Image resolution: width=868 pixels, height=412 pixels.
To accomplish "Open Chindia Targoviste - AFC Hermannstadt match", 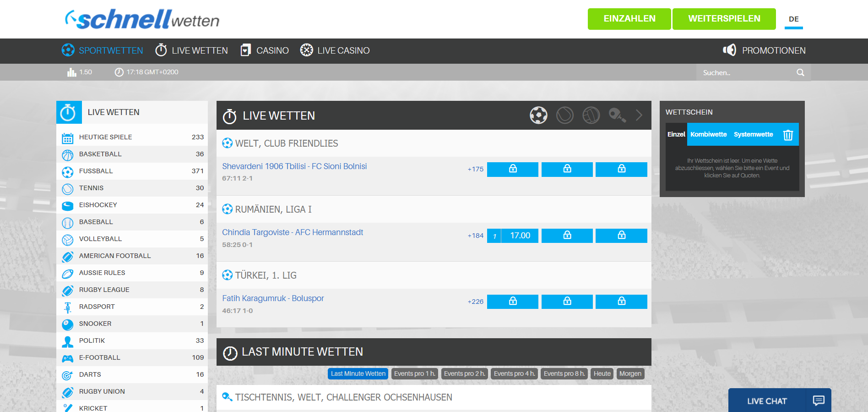I will click(x=293, y=232).
